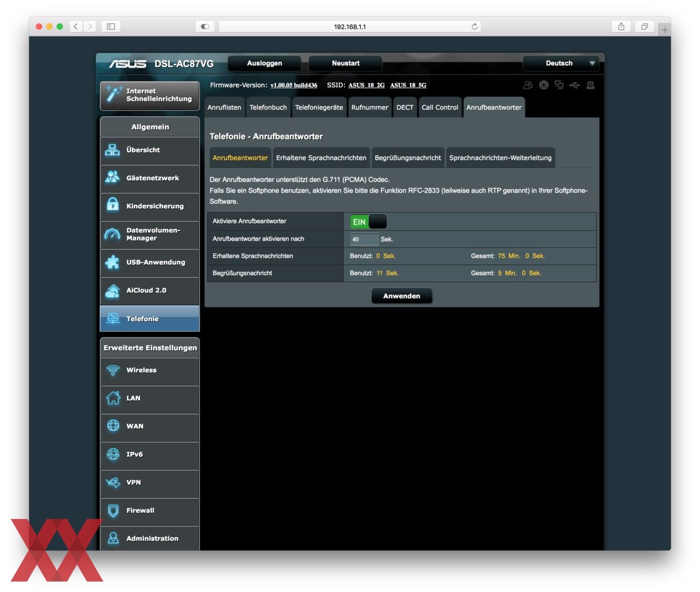Click the Firewall shield icon
The width and height of the screenshot is (700, 592).
113,510
